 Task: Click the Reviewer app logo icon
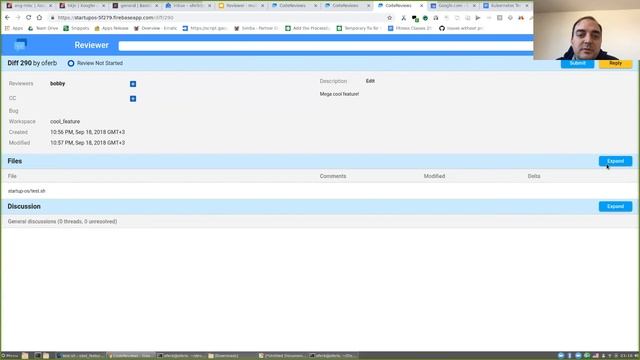[20, 44]
